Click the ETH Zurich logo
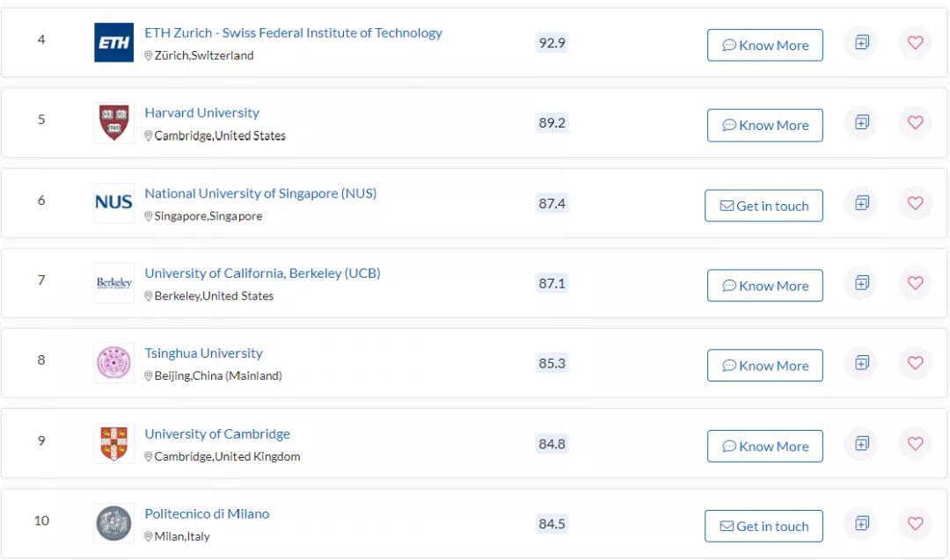This screenshot has height=560, width=950. point(114,42)
